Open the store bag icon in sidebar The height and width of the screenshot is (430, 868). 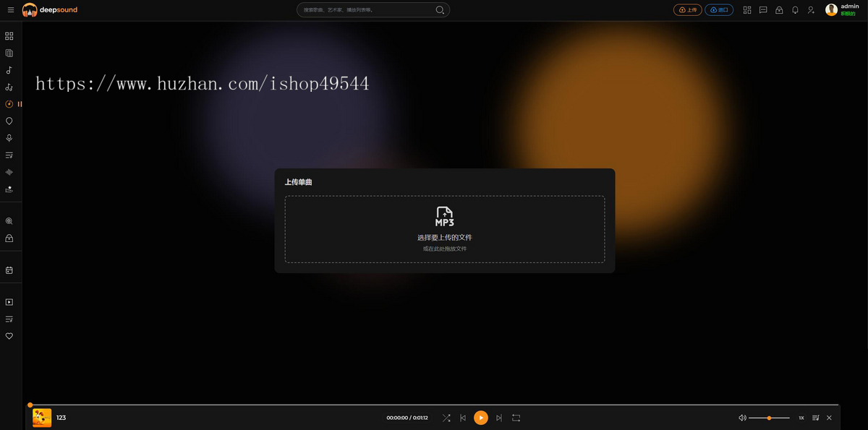(x=9, y=238)
